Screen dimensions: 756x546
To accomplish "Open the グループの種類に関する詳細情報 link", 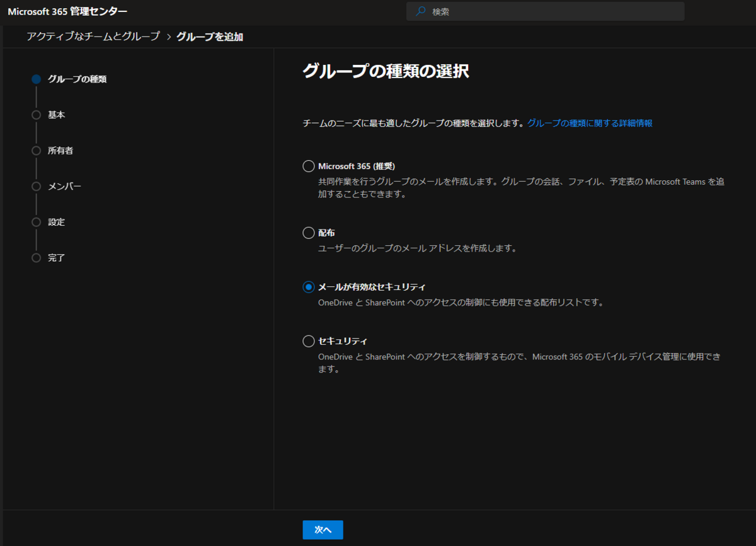I will [590, 123].
